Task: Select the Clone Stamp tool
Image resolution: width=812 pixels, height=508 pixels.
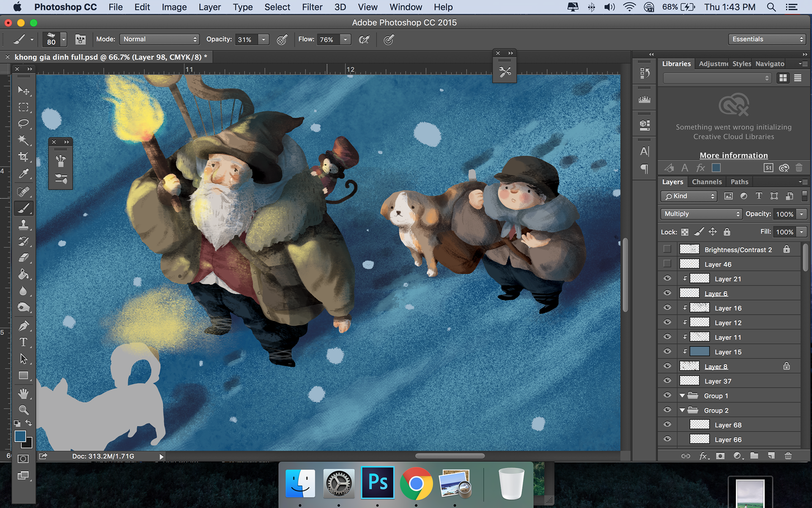Action: point(23,225)
